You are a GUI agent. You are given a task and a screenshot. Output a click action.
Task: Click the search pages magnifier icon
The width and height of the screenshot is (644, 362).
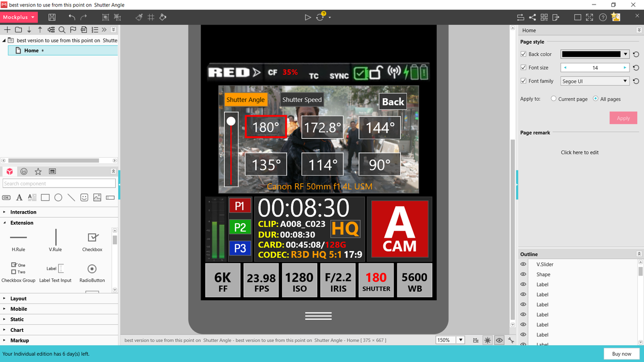tap(62, 30)
